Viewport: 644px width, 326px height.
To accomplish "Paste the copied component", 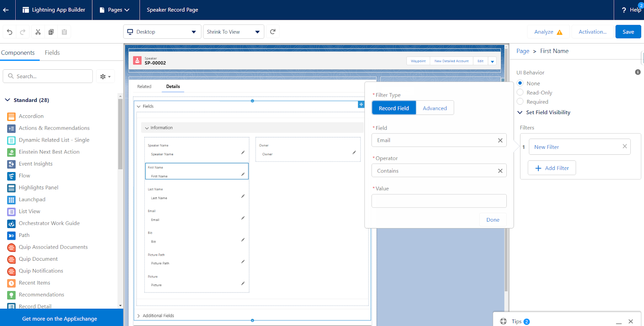I will (64, 32).
